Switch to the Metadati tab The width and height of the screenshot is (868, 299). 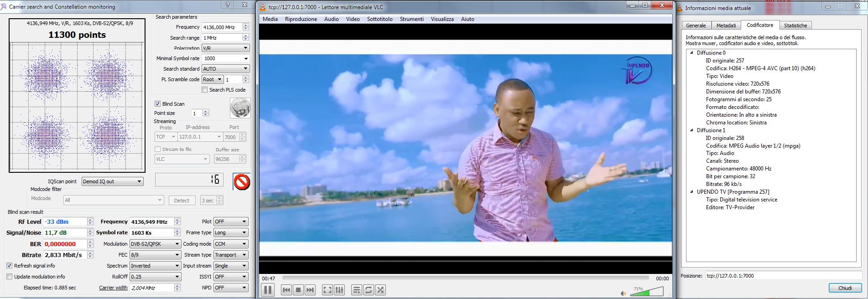coord(726,26)
